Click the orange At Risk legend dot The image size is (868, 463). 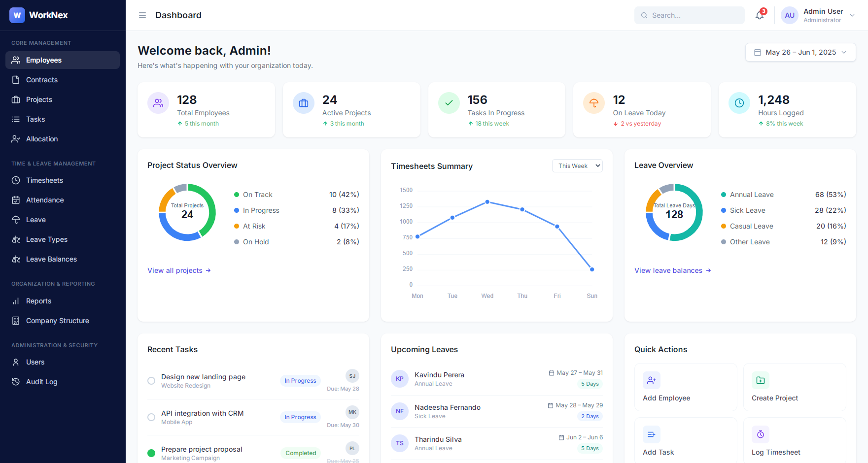237,226
